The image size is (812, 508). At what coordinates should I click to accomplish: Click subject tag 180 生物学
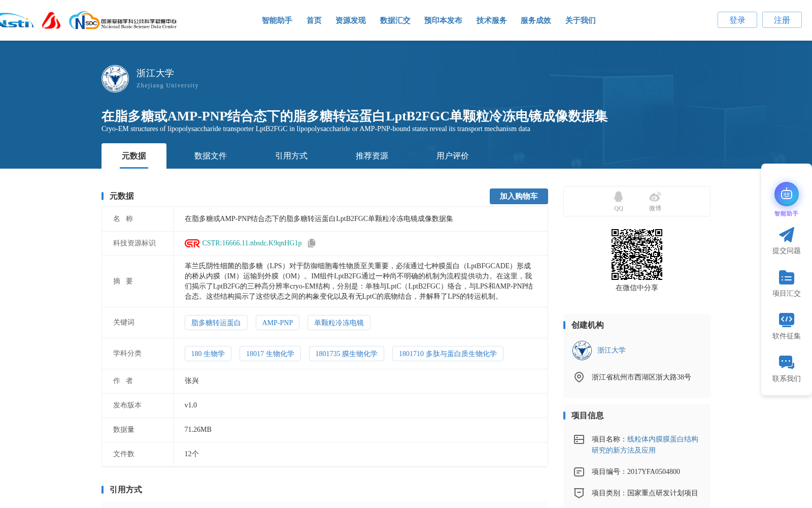pos(208,354)
